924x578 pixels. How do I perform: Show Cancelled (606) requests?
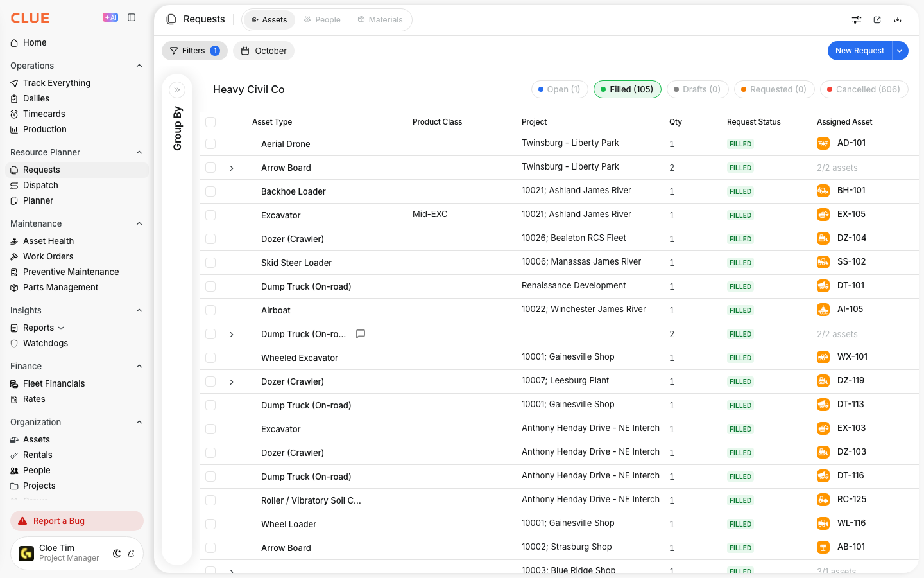pos(864,89)
